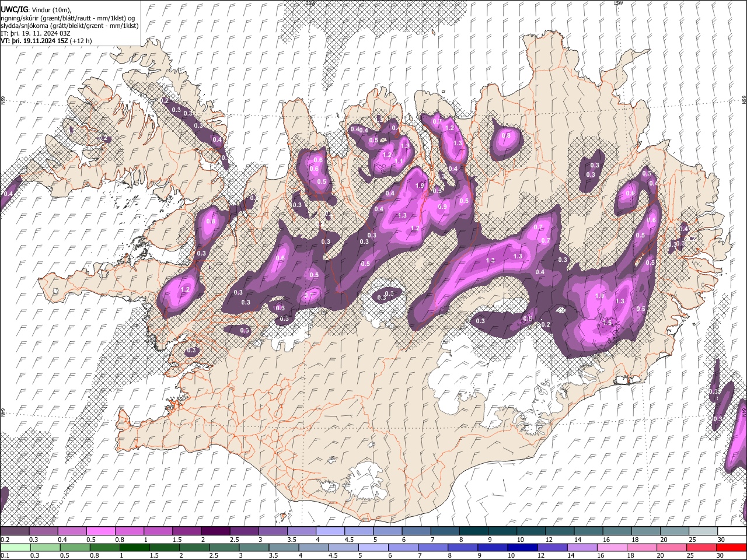Pick the palest green 0.1 swatch in lower legend
747x560 pixels.
tap(15, 547)
